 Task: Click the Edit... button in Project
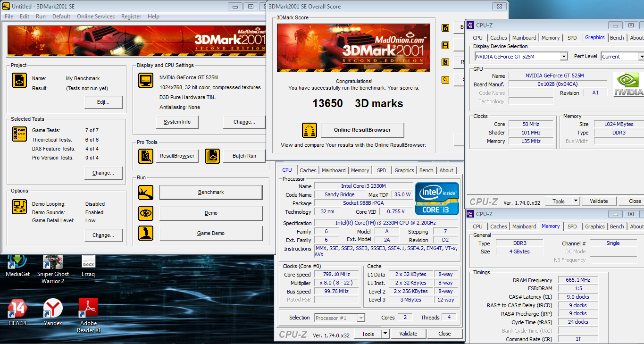pyautogui.click(x=103, y=102)
